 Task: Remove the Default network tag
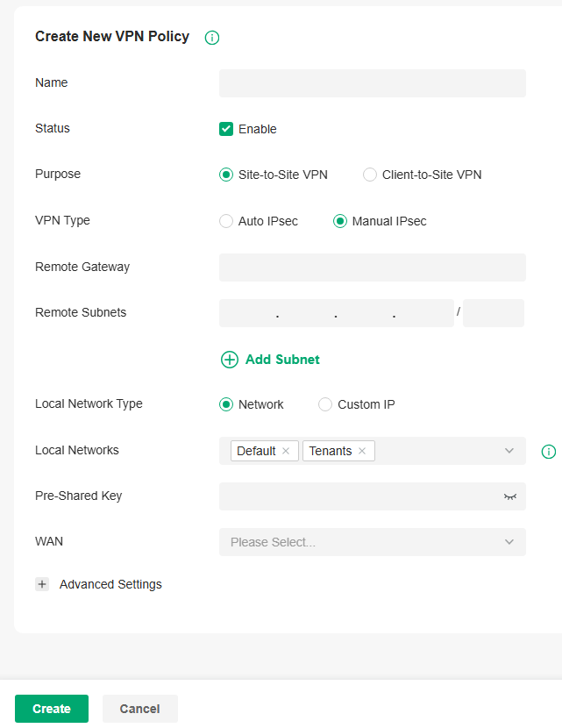286,450
